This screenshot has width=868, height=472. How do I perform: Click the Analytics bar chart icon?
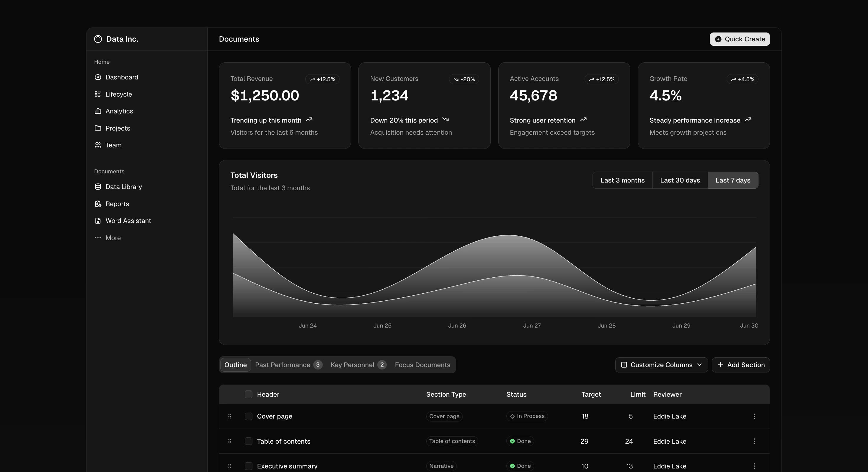[98, 111]
